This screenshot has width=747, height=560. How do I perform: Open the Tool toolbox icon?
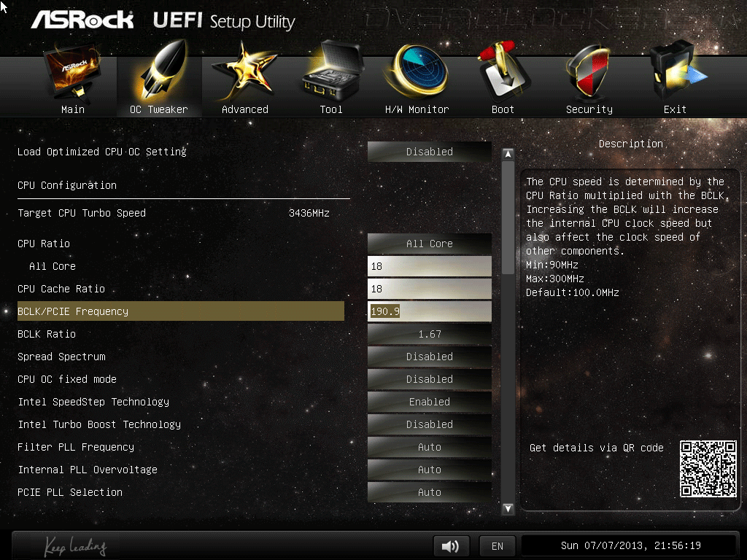(x=332, y=71)
